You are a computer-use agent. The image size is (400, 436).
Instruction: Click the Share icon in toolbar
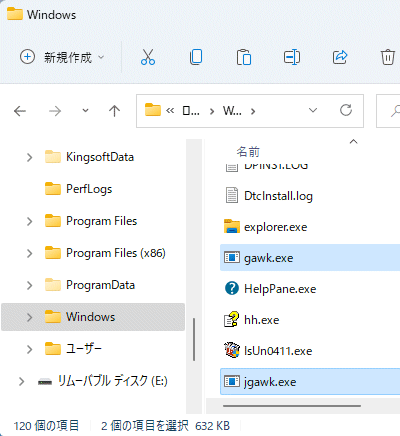[x=340, y=57]
